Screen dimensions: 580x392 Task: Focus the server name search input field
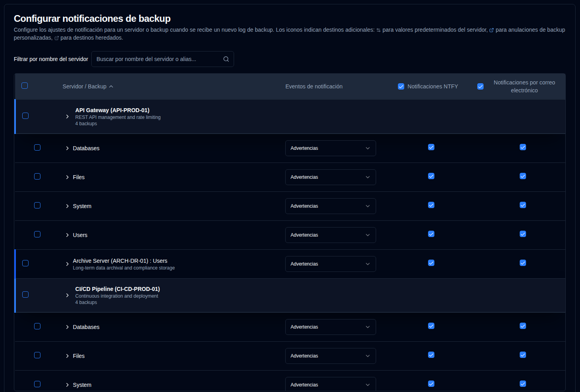click(x=159, y=59)
